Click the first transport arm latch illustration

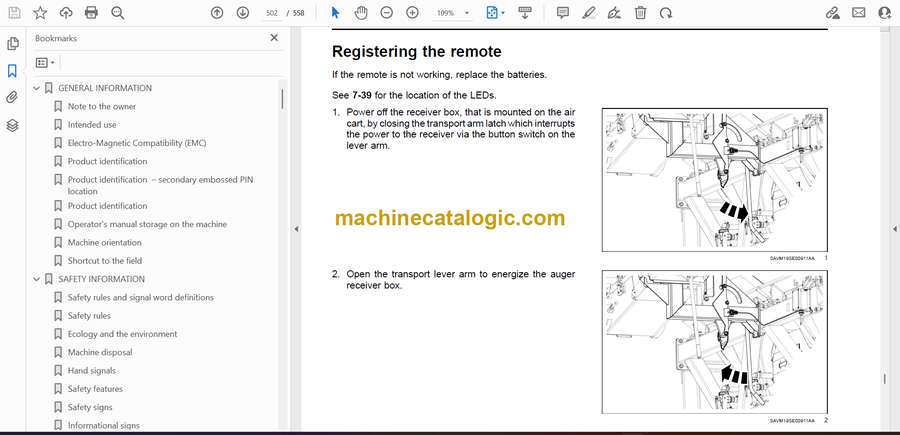715,180
